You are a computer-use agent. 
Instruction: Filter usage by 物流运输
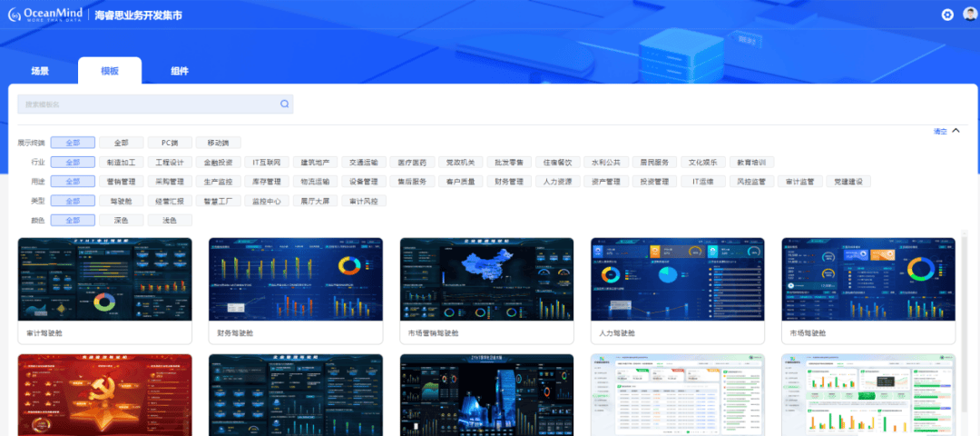316,182
